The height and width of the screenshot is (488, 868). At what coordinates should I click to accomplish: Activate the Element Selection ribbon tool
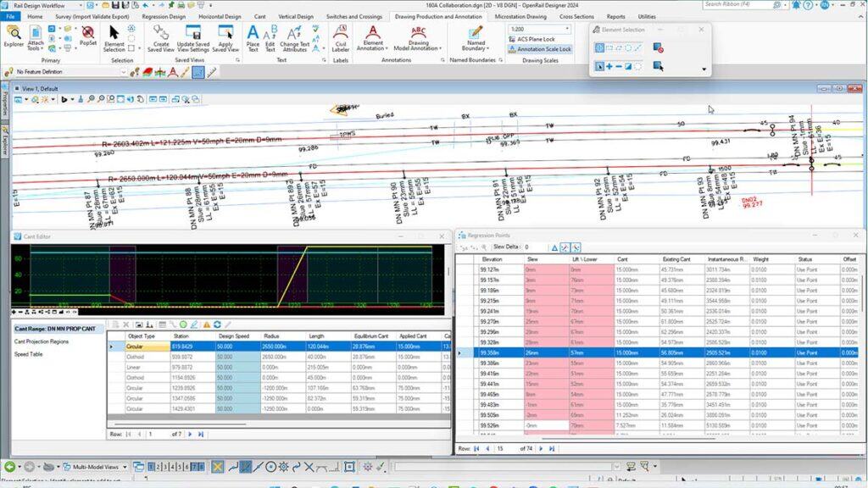click(x=114, y=39)
